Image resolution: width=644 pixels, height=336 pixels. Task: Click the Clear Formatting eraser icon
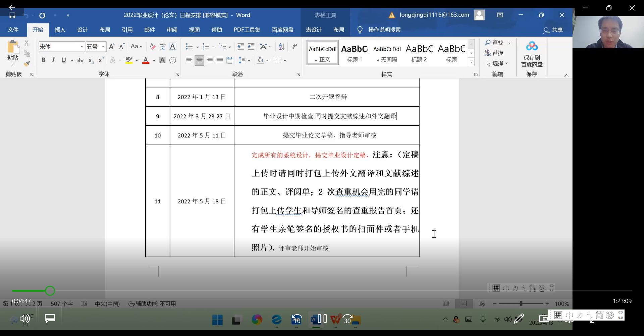point(153,47)
